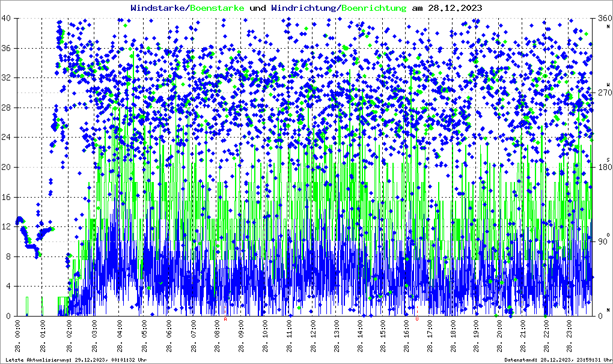Click the 270 degree label on right axis
Screen dimensions: 613x364
pyautogui.click(x=602, y=93)
